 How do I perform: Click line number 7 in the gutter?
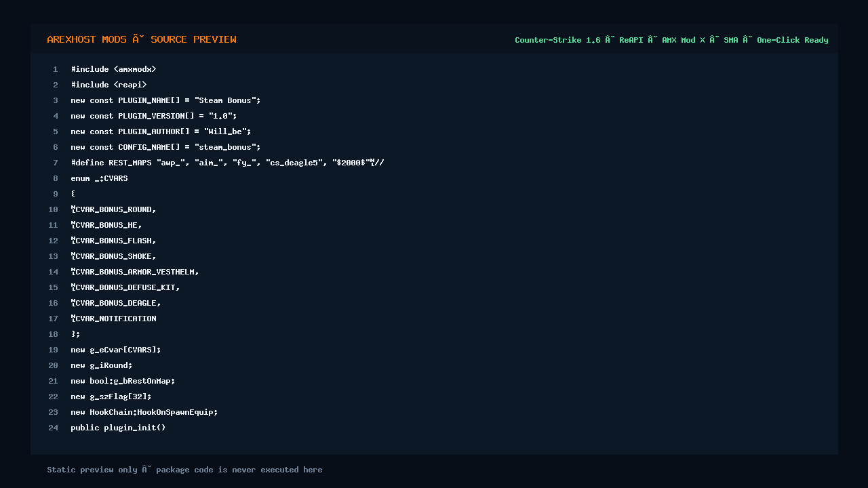(x=56, y=163)
